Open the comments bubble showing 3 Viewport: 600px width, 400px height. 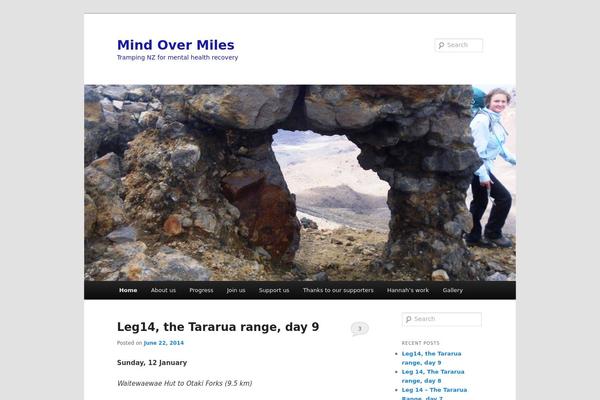pyautogui.click(x=359, y=329)
